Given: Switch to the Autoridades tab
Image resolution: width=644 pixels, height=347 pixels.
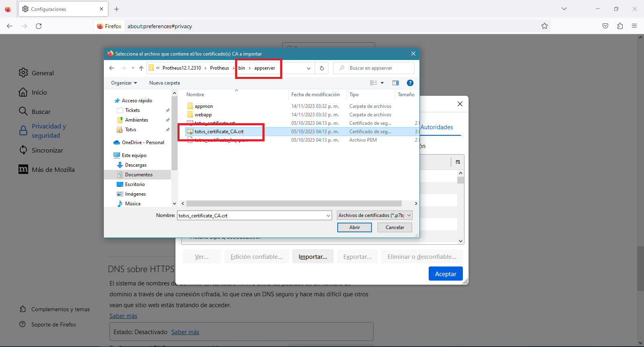Looking at the screenshot, I should 437,127.
